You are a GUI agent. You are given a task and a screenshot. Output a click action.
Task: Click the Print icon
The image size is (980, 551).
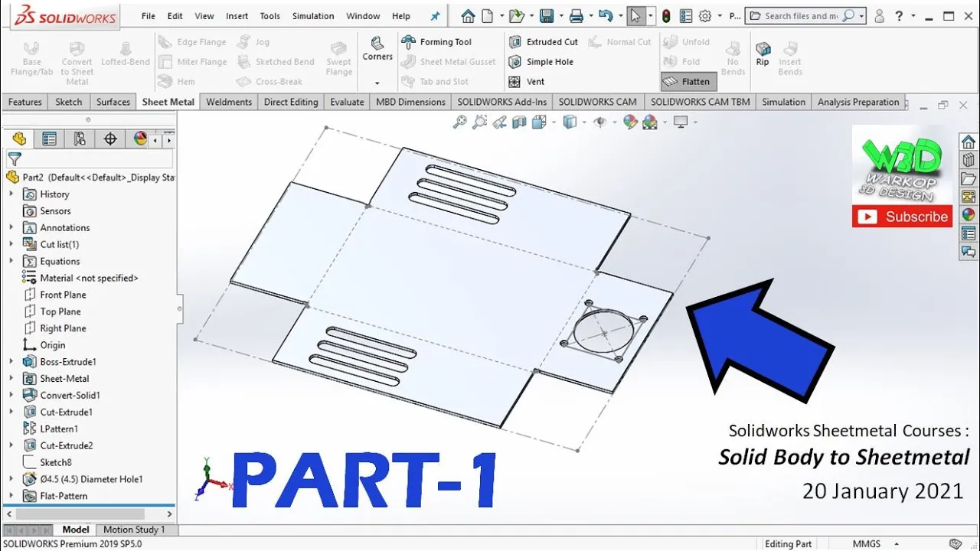(x=576, y=15)
